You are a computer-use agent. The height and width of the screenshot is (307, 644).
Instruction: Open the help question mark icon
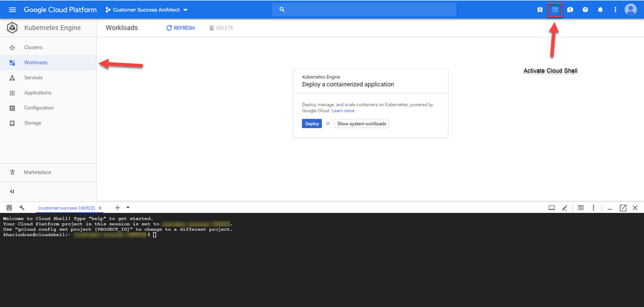[x=585, y=10]
